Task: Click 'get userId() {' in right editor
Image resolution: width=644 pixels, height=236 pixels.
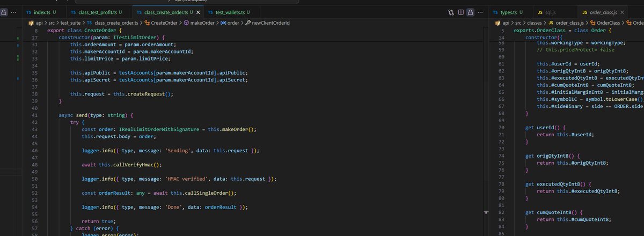Action: point(545,128)
